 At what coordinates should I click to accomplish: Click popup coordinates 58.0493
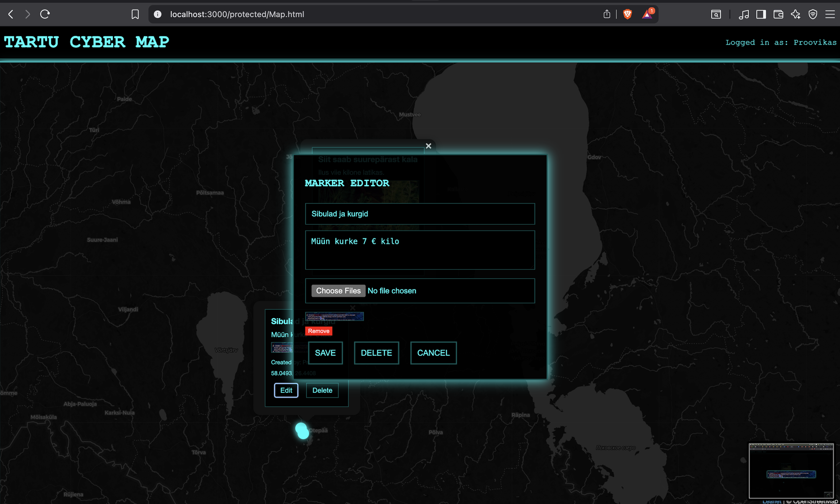pyautogui.click(x=281, y=373)
